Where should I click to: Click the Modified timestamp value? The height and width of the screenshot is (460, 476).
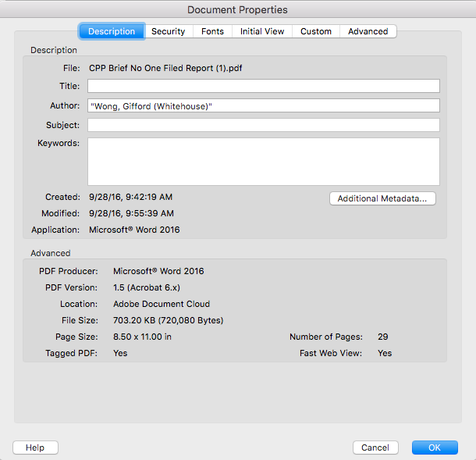click(131, 213)
